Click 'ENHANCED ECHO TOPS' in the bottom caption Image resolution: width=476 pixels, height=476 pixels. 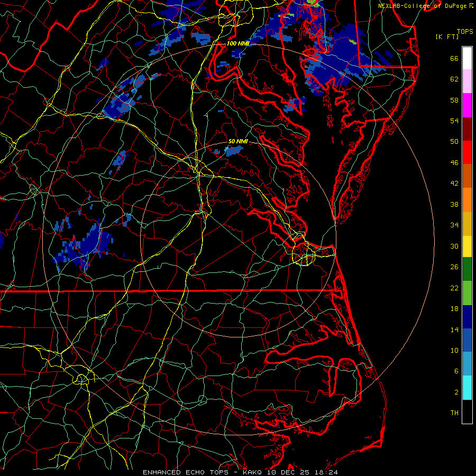(186, 472)
